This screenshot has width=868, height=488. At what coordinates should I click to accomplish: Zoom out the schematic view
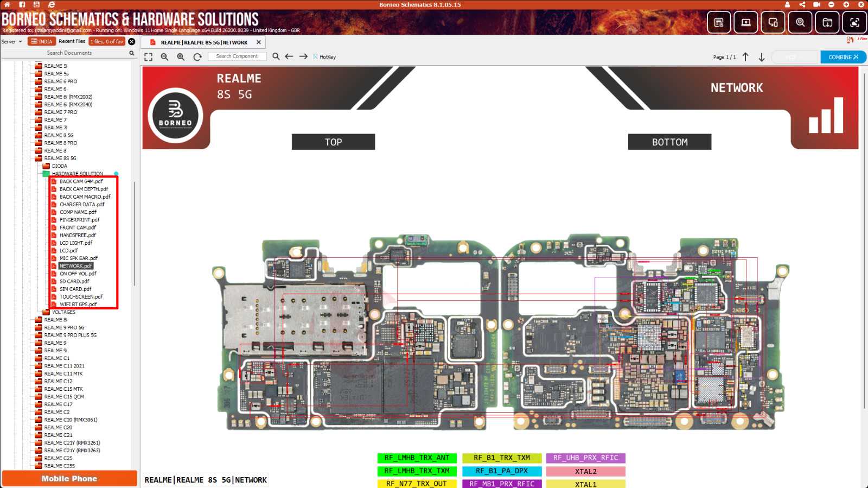tap(164, 57)
